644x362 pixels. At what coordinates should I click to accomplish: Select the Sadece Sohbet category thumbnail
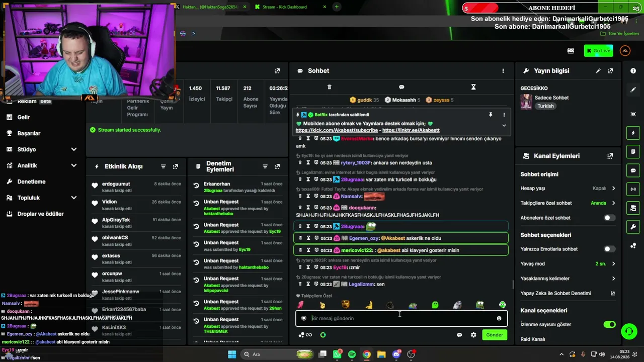coord(526,102)
